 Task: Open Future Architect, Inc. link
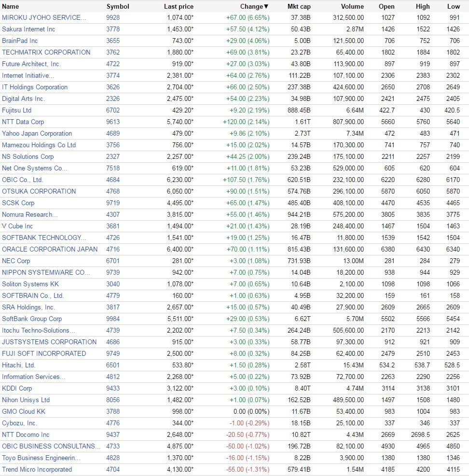31,64
